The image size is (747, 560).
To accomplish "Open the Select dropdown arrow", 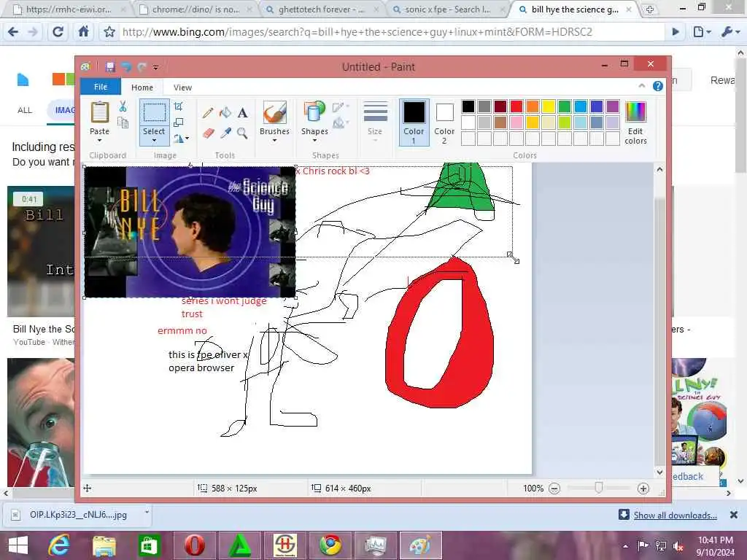I will [154, 141].
